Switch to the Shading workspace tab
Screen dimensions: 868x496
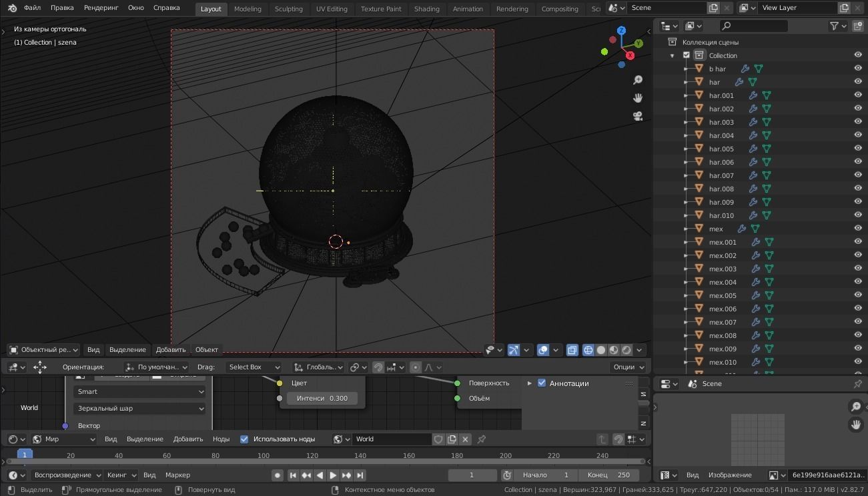[426, 9]
